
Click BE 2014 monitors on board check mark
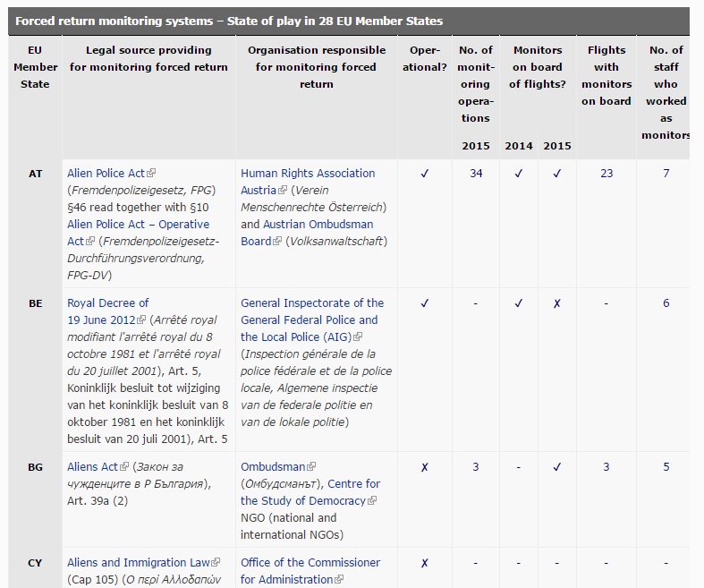pyautogui.click(x=519, y=303)
